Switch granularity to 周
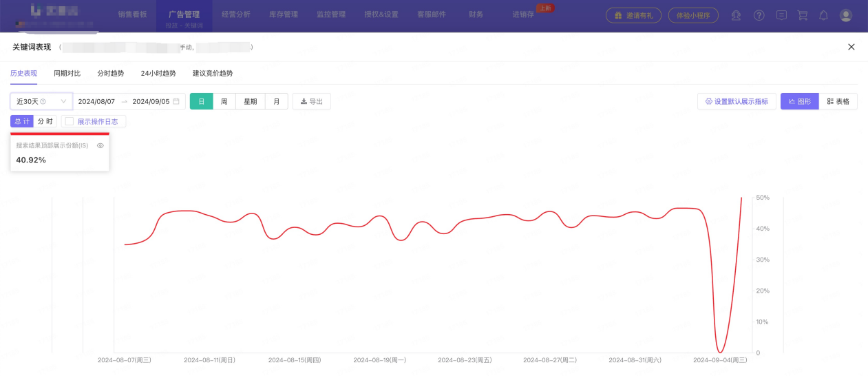The image size is (868, 376). pyautogui.click(x=224, y=101)
